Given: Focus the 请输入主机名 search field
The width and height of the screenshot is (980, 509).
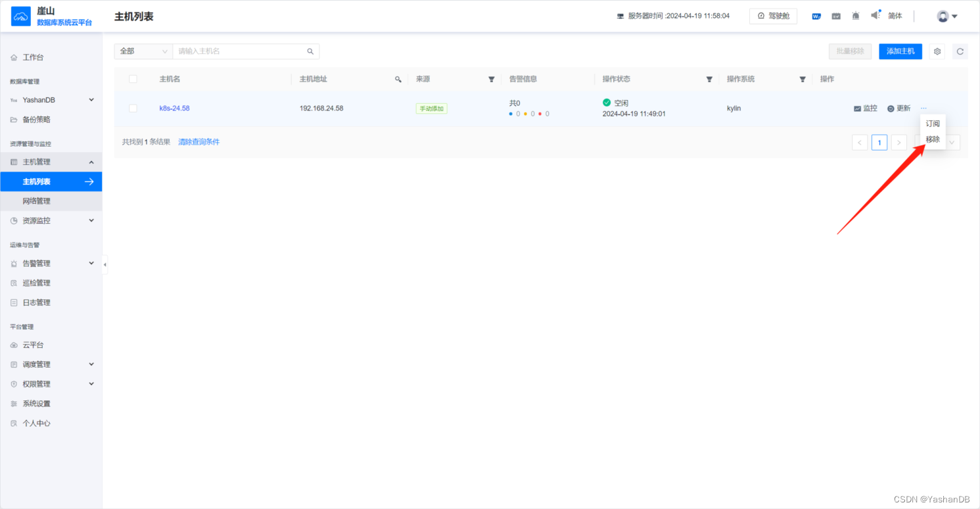Looking at the screenshot, I should pyautogui.click(x=241, y=51).
